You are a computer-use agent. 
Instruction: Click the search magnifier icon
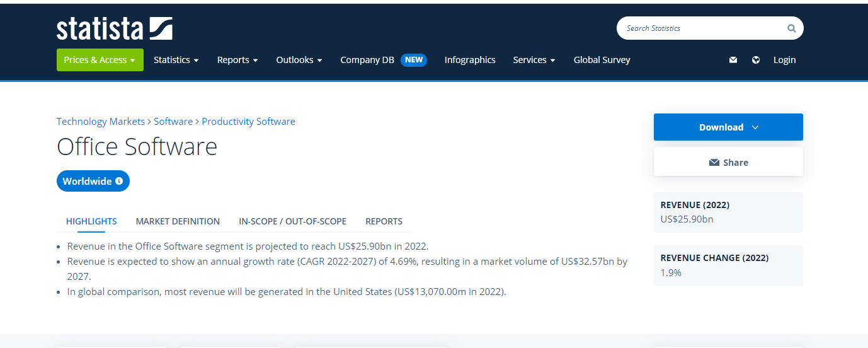click(791, 28)
